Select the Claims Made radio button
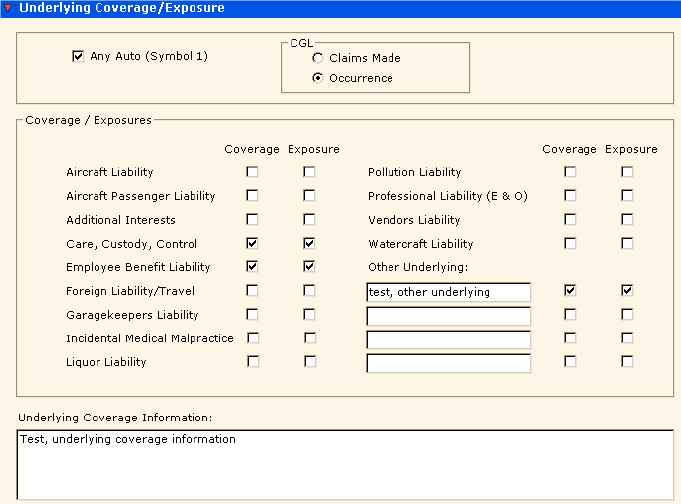The width and height of the screenshot is (681, 504). (318, 58)
